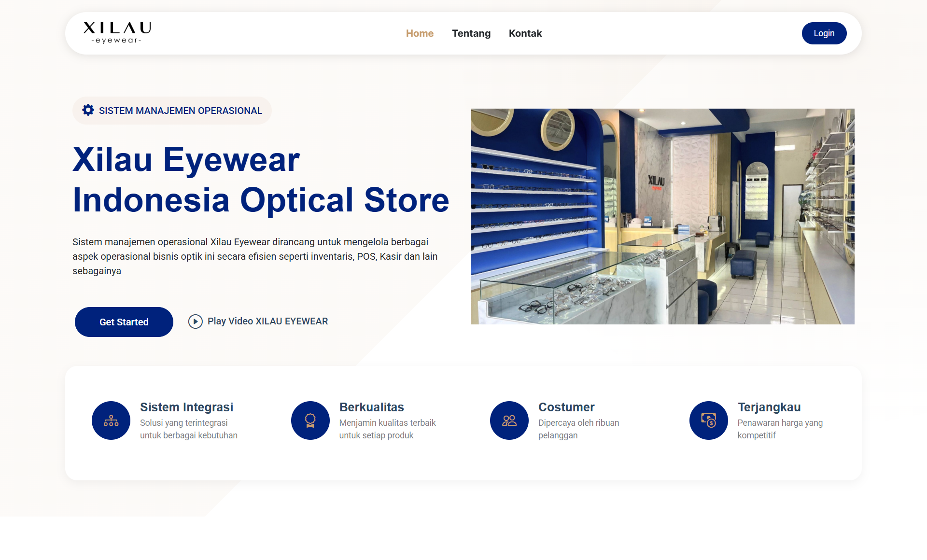
Task: Select the Berkualitas title
Action: (x=372, y=407)
